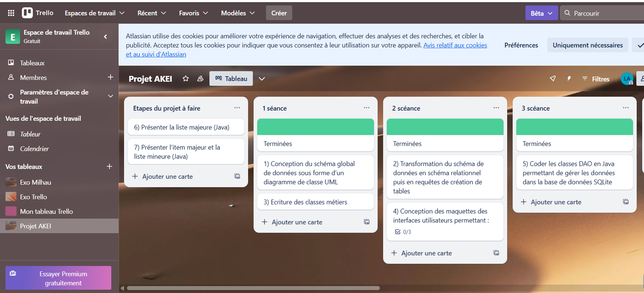Viewport: 644px width, 293px height.
Task: Click the LA member avatar
Action: 627,79
